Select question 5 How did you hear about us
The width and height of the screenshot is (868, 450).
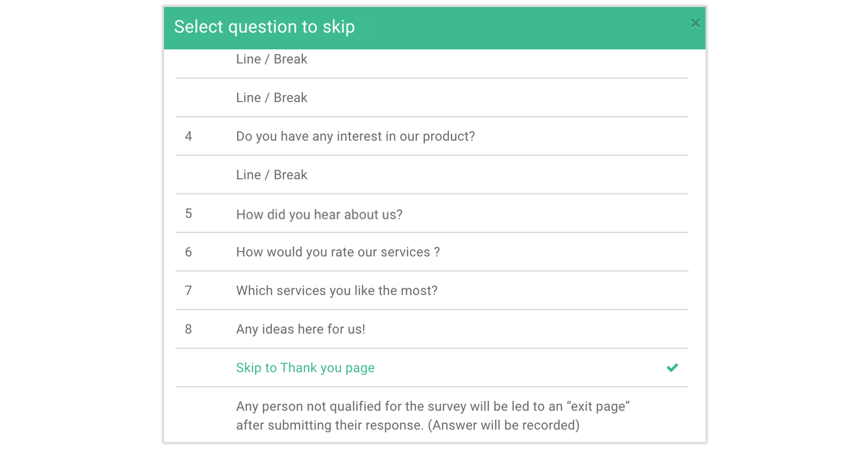pos(319,214)
